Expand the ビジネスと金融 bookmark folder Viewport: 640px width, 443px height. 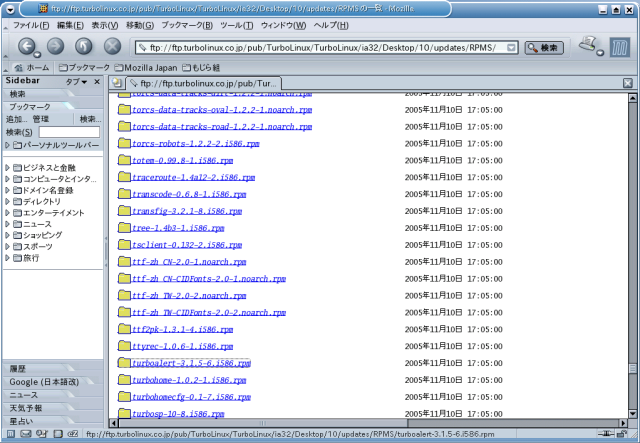coord(7,167)
